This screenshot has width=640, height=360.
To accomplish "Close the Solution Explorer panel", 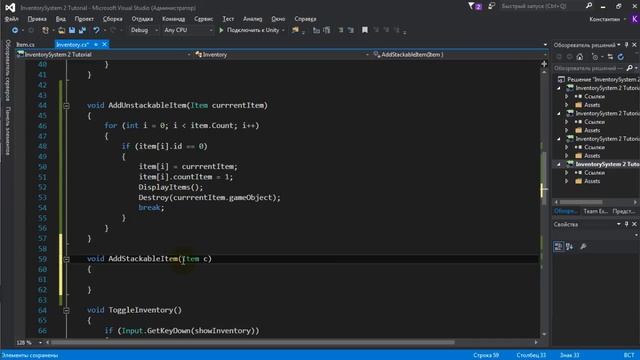I will pos(634,44).
